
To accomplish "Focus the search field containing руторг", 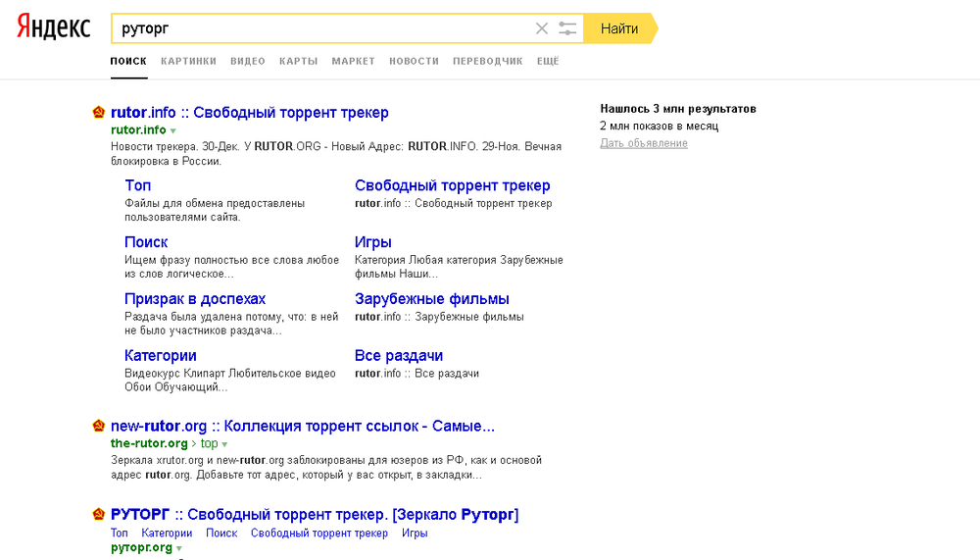I will pos(323,28).
